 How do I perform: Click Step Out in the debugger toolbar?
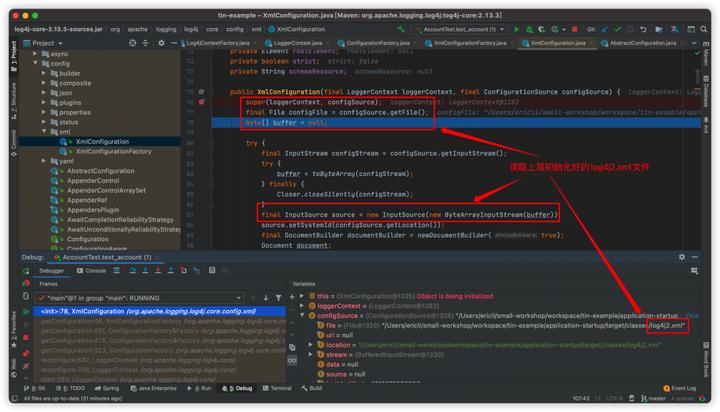(170, 271)
